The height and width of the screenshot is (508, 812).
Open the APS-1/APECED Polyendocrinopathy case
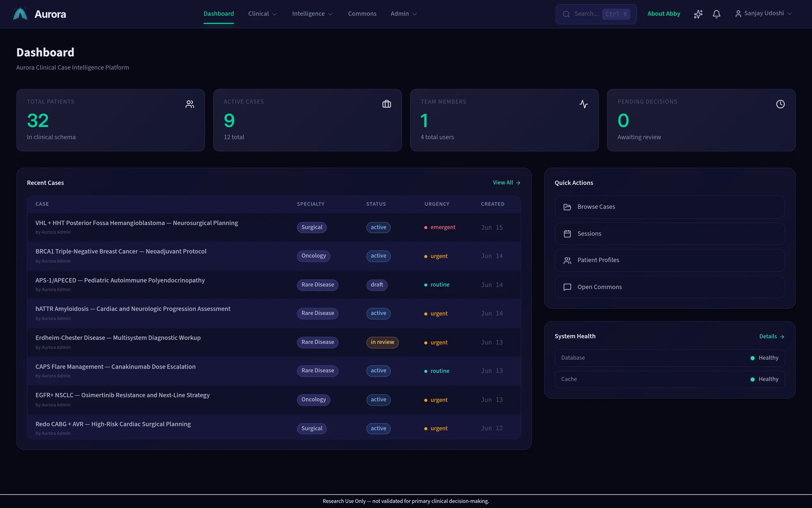coord(120,280)
